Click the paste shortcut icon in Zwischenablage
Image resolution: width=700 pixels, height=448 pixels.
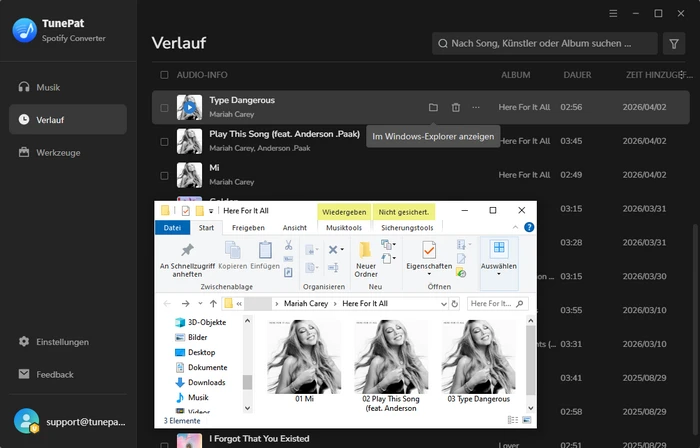pyautogui.click(x=288, y=272)
